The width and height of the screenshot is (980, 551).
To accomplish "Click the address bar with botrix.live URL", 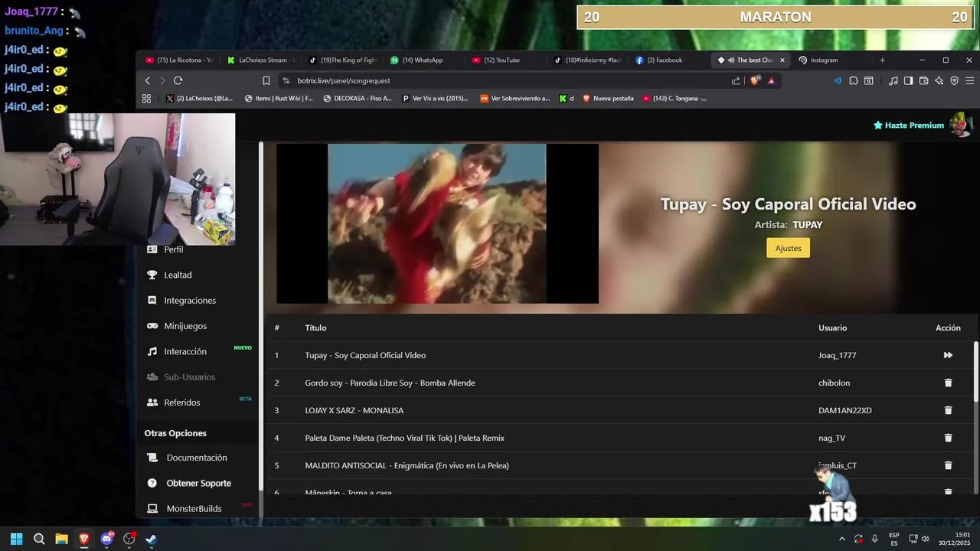I will point(505,80).
